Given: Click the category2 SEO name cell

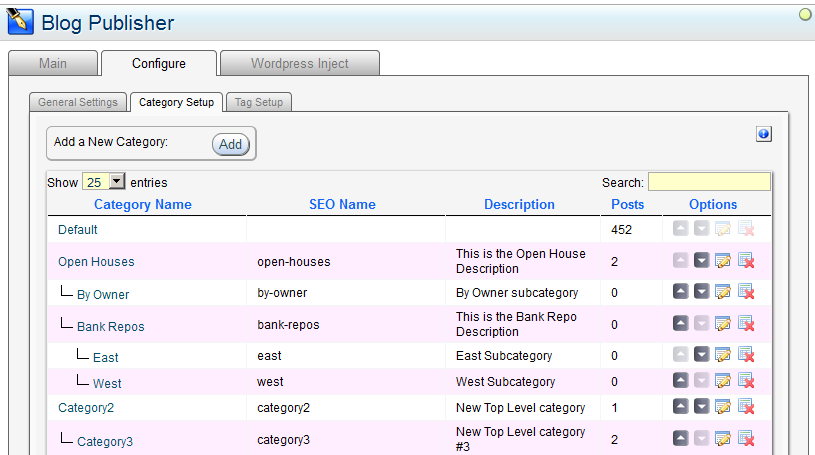Looking at the screenshot, I should click(x=283, y=408).
